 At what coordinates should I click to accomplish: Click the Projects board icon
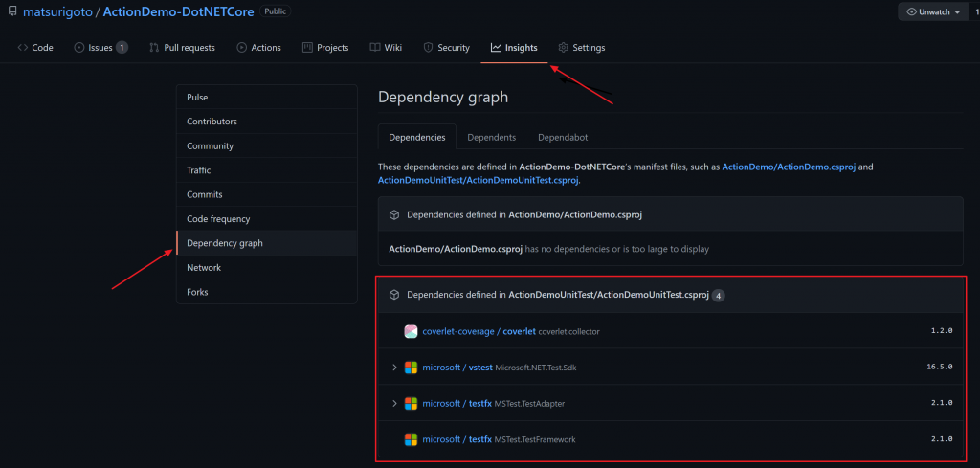[x=307, y=48]
